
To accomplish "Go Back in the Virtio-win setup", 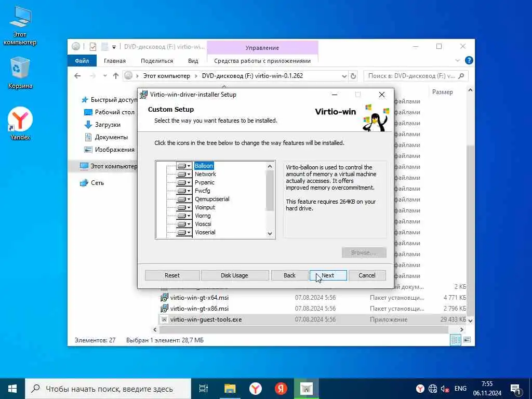I will [289, 275].
